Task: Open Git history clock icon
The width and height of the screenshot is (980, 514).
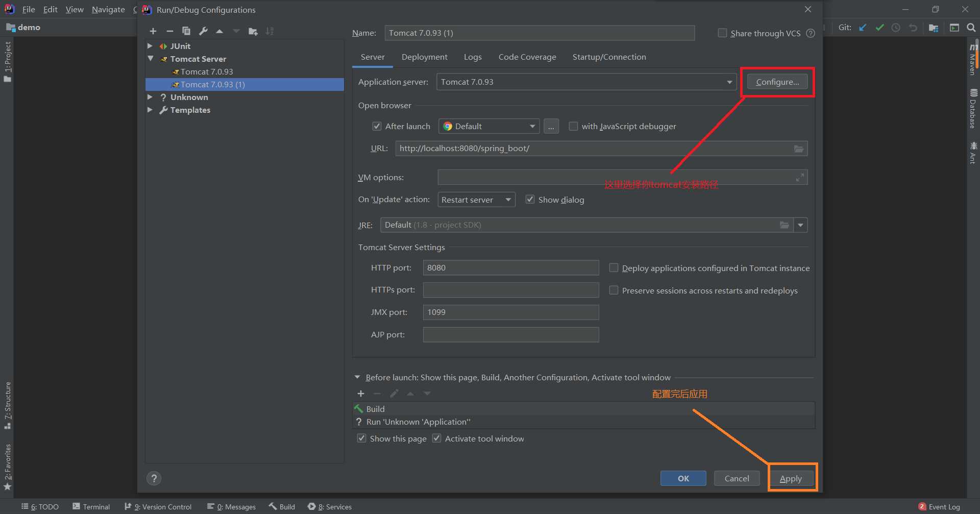Action: point(896,28)
